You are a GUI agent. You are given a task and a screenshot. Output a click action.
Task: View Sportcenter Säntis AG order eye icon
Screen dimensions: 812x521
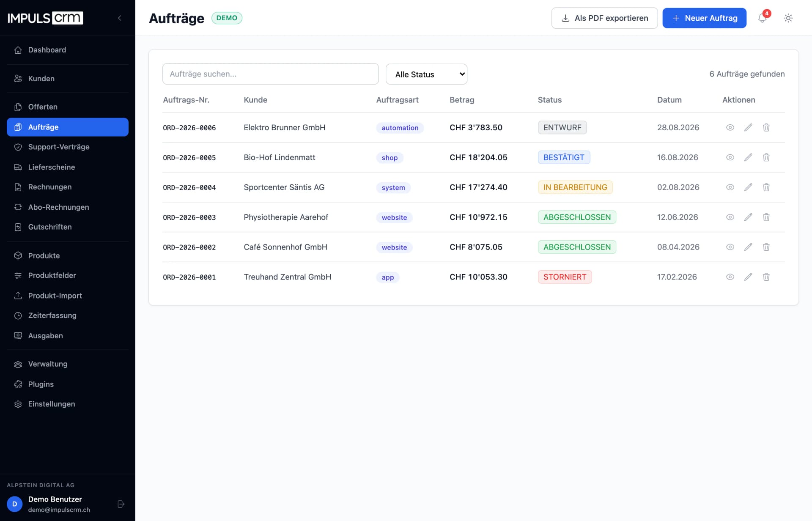click(x=730, y=187)
